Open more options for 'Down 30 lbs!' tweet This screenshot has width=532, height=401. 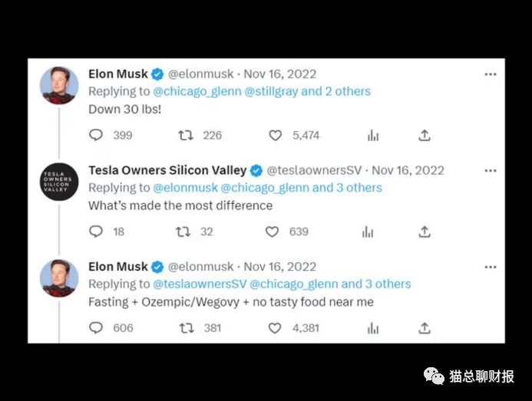point(490,74)
